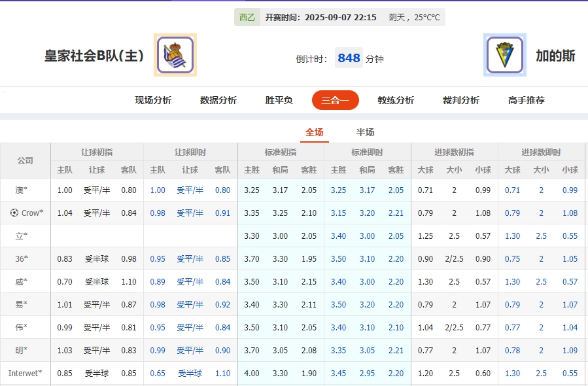Viewport: 588px width, 386px height.
Task: Select the 全场 tab
Action: (x=315, y=132)
